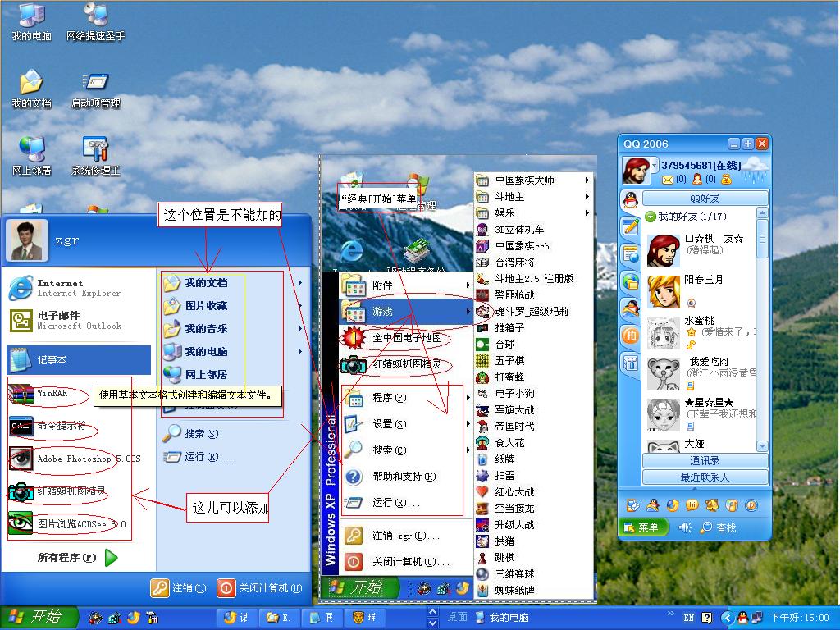Expand 娱乐 submenu arrow

coord(587,212)
